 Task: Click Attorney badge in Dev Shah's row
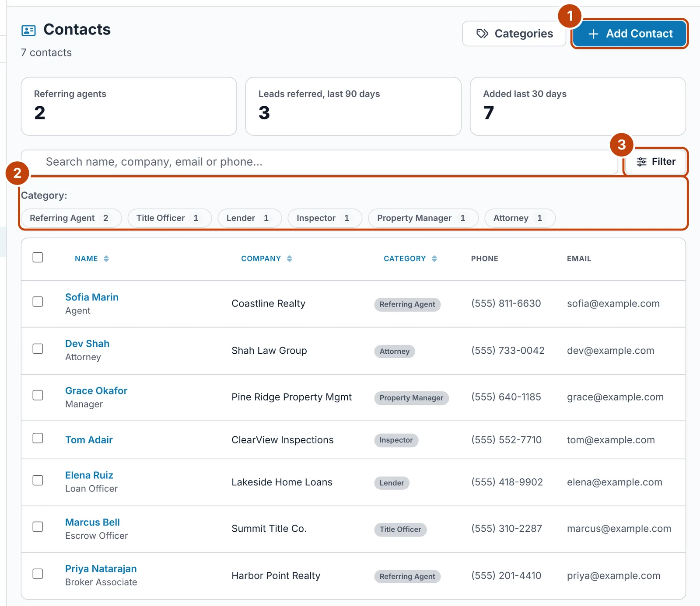coord(395,352)
